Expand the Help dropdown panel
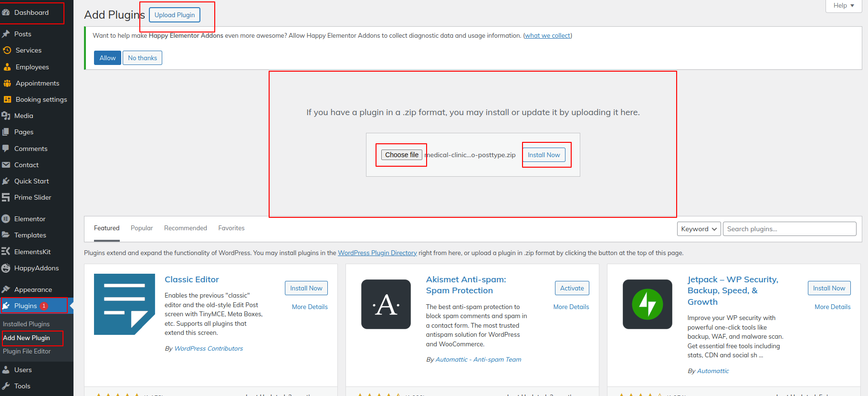The width and height of the screenshot is (868, 396). (x=843, y=6)
